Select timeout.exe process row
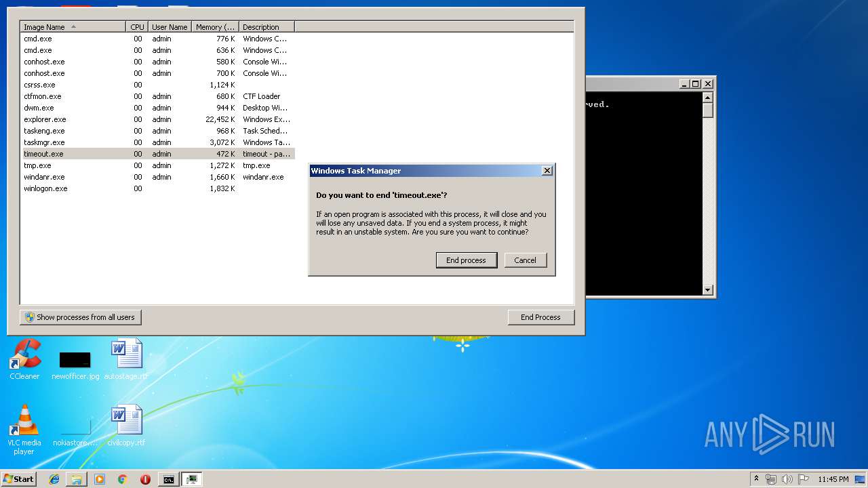The height and width of the screenshot is (488, 868). click(x=158, y=154)
